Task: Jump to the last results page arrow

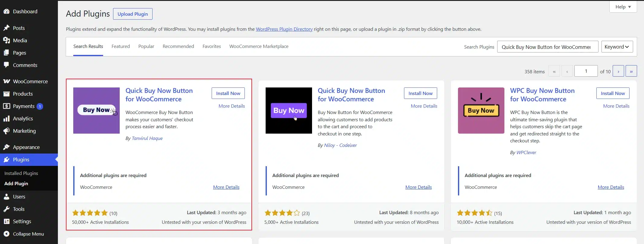Action: point(631,71)
